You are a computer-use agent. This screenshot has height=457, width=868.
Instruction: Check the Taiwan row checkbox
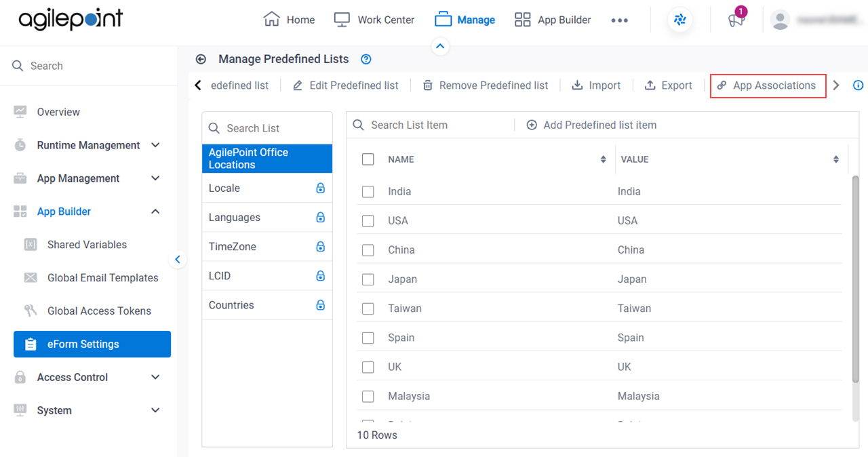[368, 309]
